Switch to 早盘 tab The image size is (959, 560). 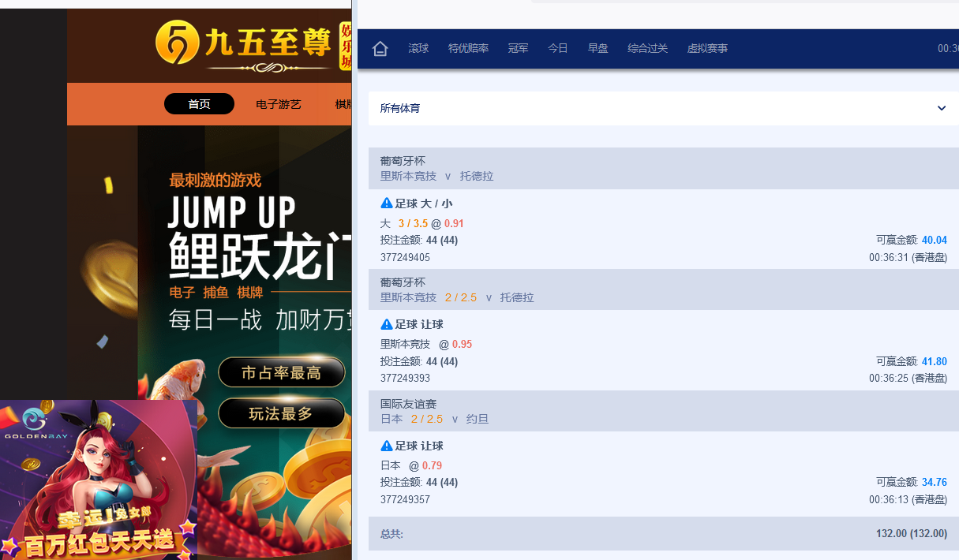[598, 49]
